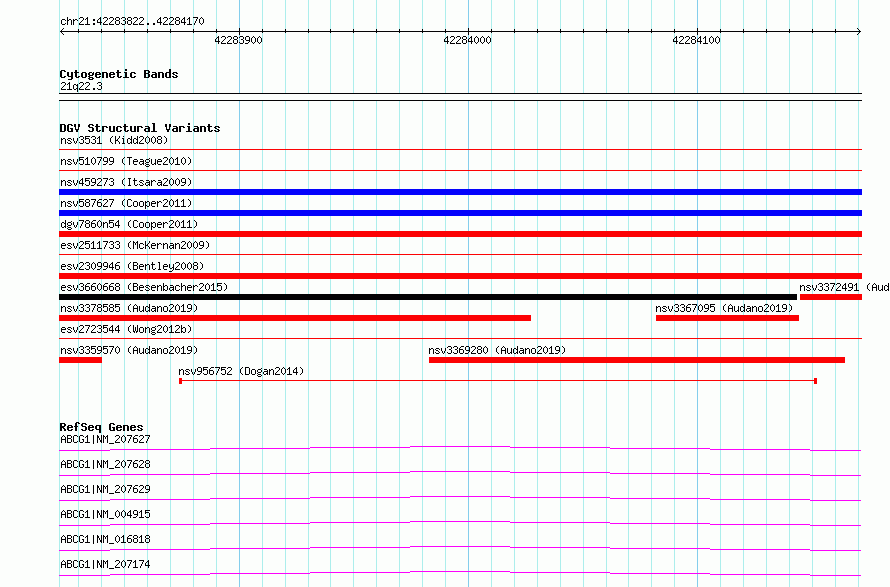Image resolution: width=890 pixels, height=587 pixels.
Task: Select the blue nsv459273 (Itsara2009) bar
Action: [x=460, y=192]
